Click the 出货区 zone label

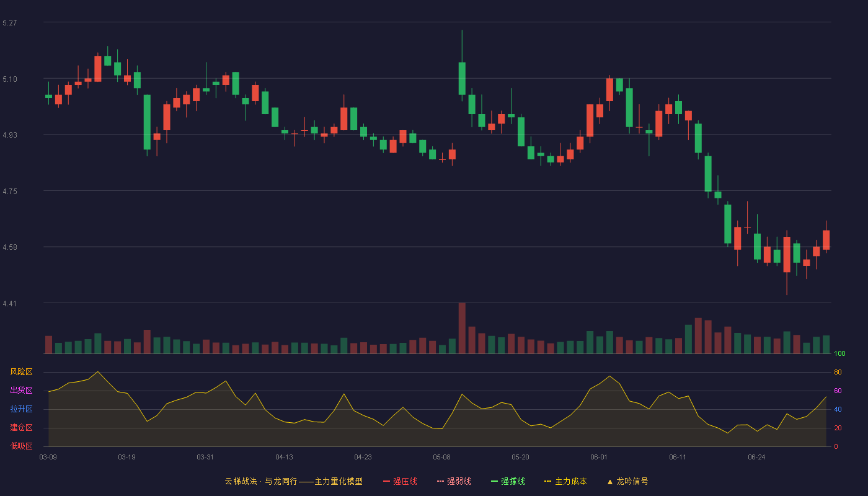click(21, 391)
